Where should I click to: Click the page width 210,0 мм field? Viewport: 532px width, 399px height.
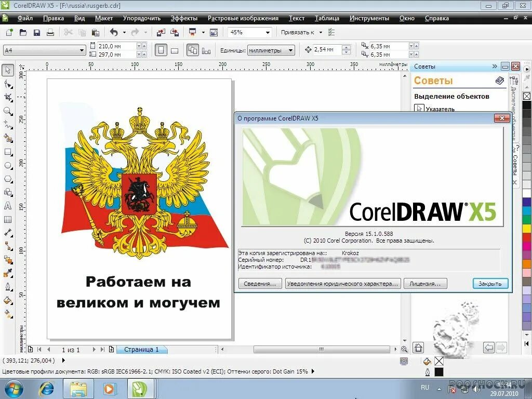click(x=117, y=46)
